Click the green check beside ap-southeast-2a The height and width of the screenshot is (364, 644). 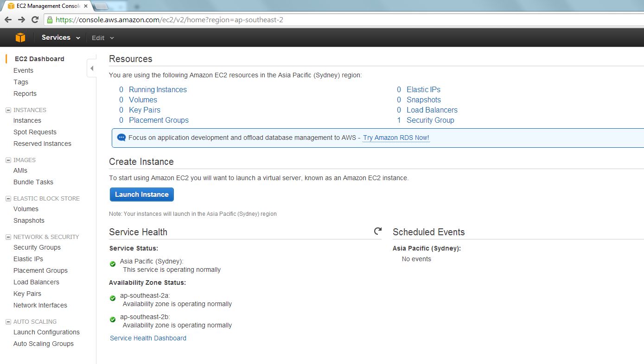pyautogui.click(x=113, y=298)
